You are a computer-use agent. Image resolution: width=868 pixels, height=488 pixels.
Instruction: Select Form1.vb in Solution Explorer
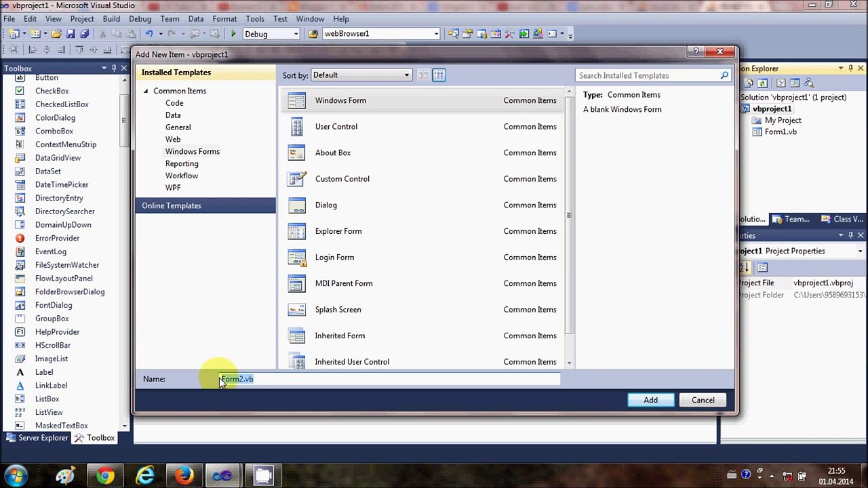[781, 132]
